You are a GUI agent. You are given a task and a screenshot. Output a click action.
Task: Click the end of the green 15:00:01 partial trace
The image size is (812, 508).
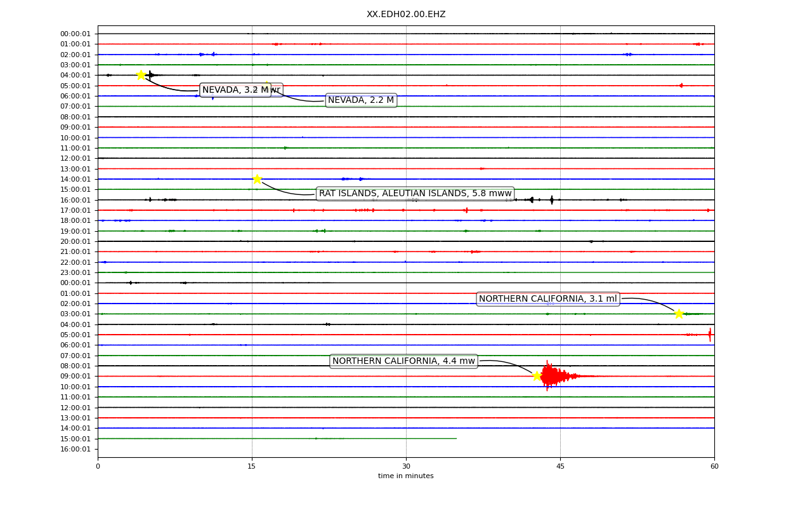455,438
